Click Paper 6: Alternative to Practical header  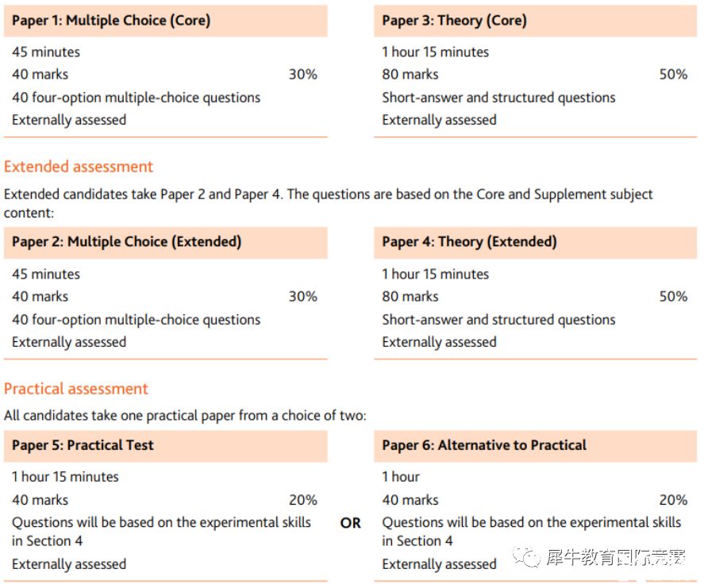pos(536,445)
